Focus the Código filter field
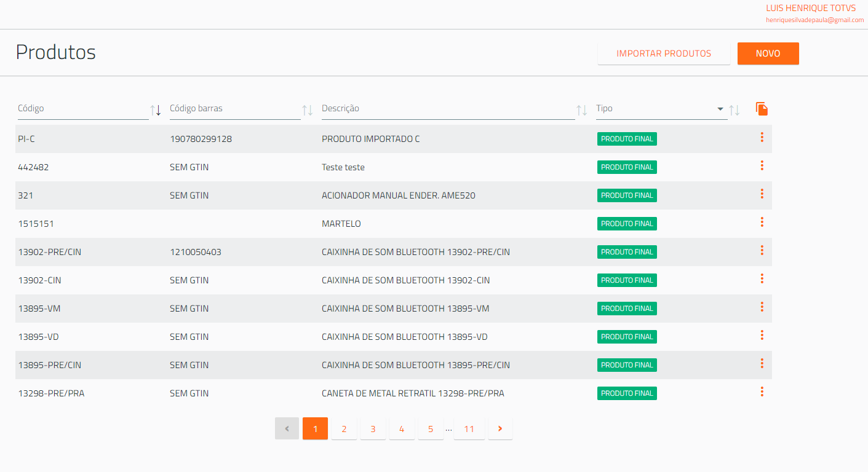The image size is (868, 472). [x=82, y=109]
